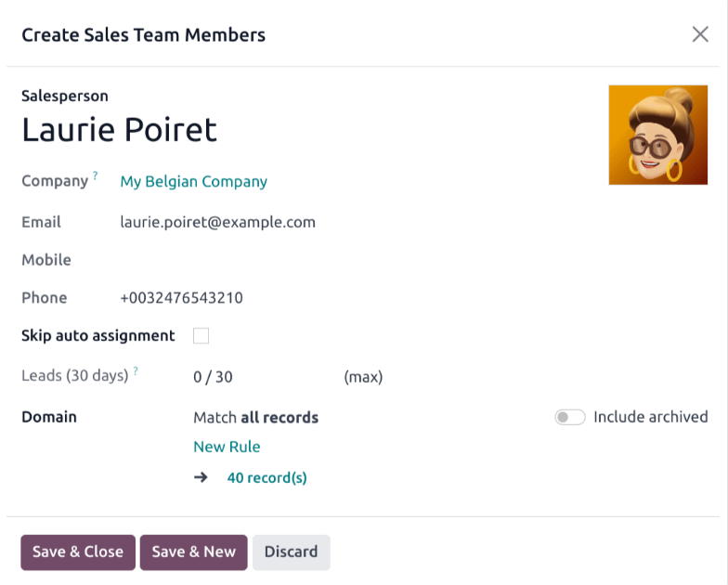This screenshot has height=585, width=728.
Task: Click the phone number +0032476543210
Action: pyautogui.click(x=182, y=297)
